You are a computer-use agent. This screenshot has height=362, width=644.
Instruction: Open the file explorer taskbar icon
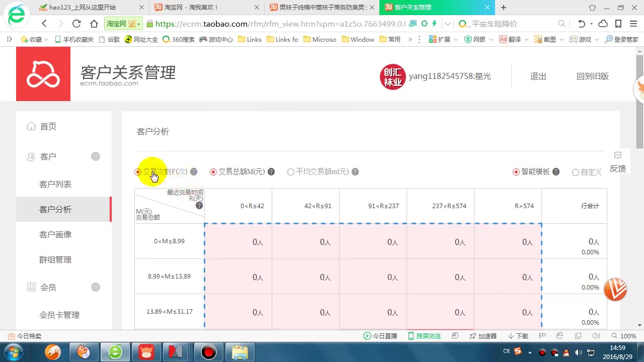pyautogui.click(x=239, y=352)
